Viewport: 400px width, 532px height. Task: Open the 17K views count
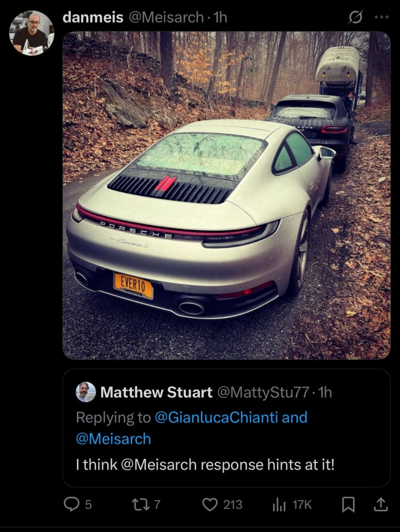tap(302, 505)
